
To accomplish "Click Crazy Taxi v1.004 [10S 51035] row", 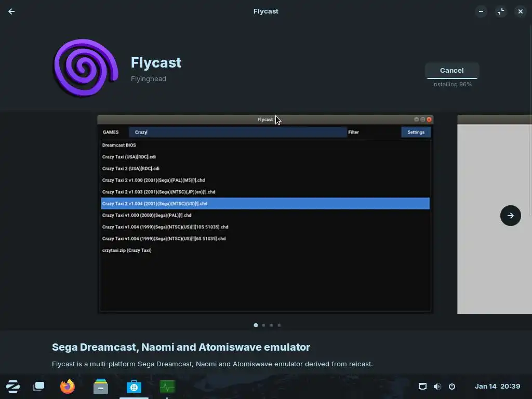I will 265,227.
